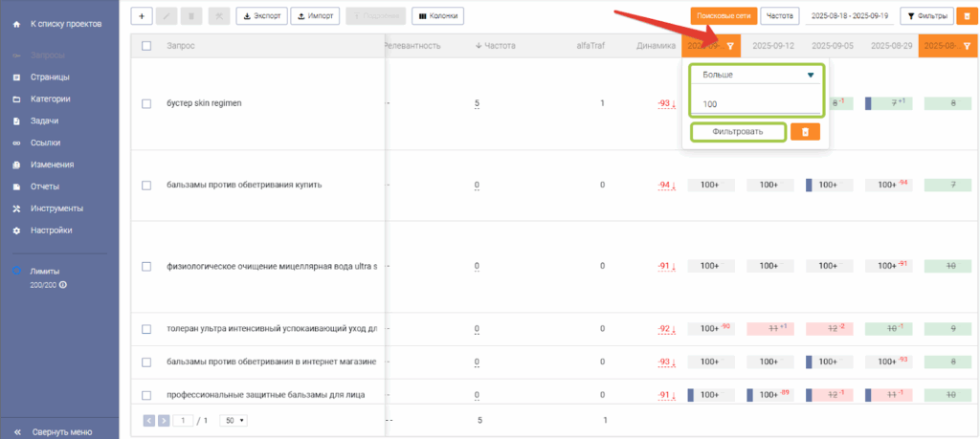Open the 'Больше' condition dropdown
Screen dimensions: 980x439
coord(756,75)
